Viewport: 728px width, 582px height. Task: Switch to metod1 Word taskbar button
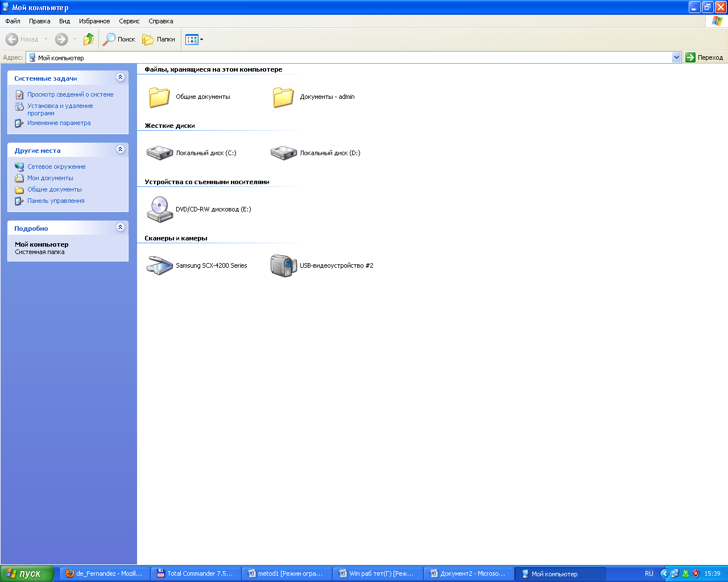(x=287, y=573)
